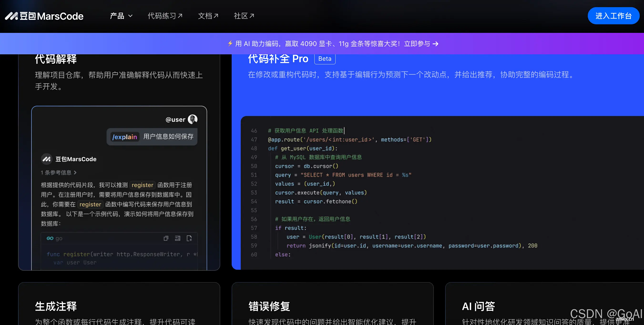Click the SELECT query string on line 51
This screenshot has width=644, height=325.
(x=356, y=175)
